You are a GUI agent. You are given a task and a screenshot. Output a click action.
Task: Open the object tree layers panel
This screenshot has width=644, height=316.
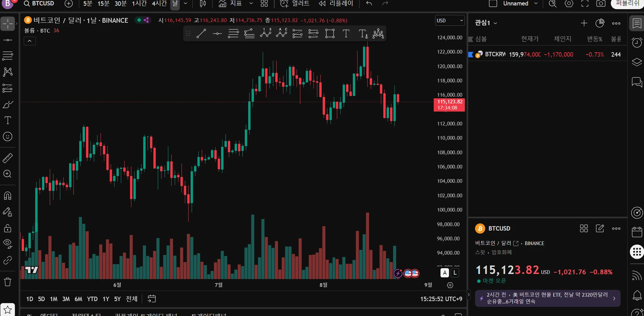click(637, 62)
